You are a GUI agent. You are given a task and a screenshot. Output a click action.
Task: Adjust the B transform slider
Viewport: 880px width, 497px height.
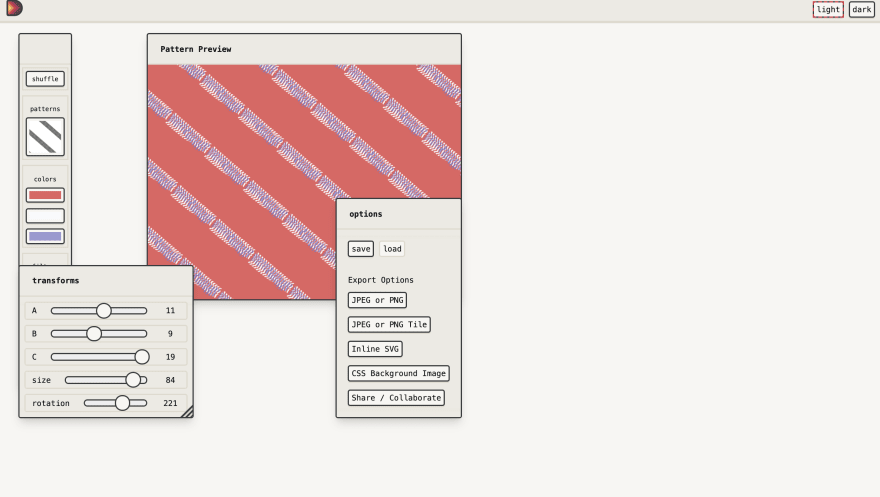click(99, 334)
